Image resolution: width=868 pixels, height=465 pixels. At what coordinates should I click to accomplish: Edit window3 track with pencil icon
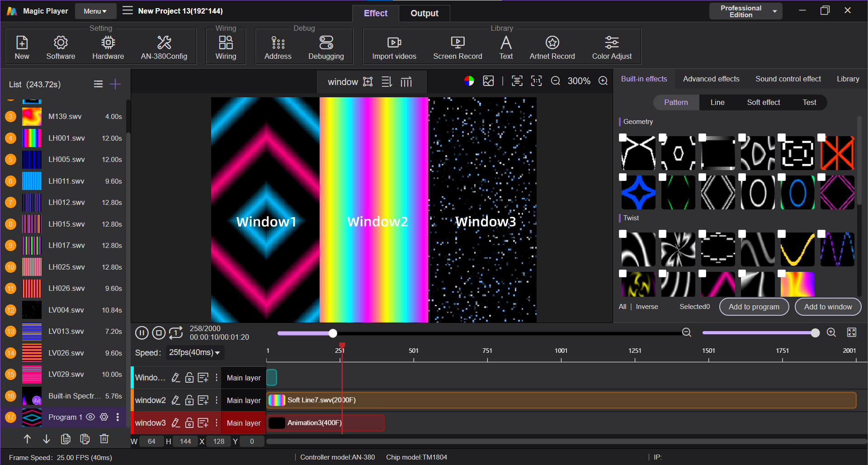pos(176,423)
